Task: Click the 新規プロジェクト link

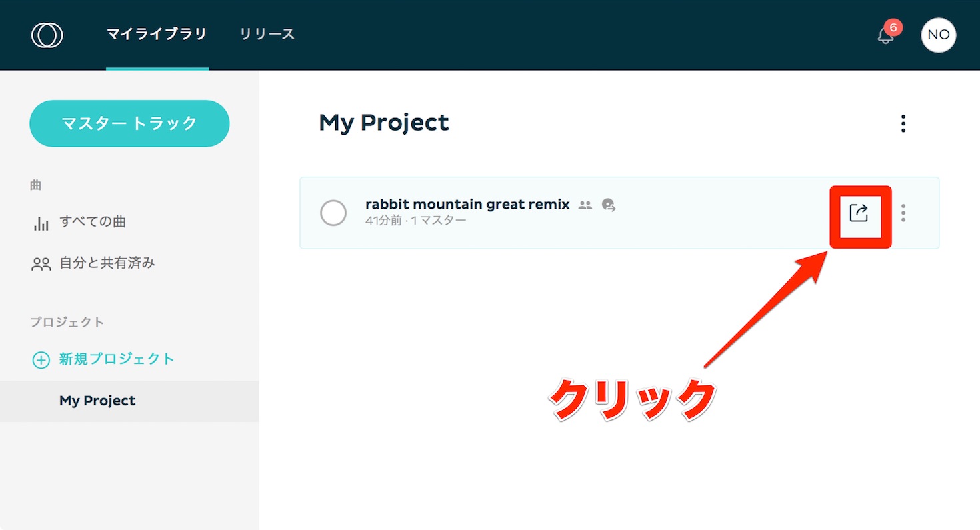Action: 117,359
